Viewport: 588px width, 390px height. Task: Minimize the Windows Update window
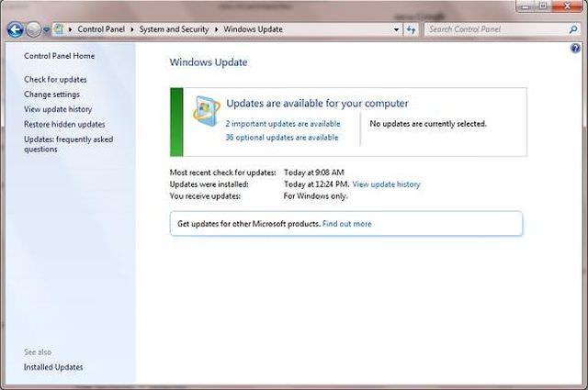[x=526, y=6]
